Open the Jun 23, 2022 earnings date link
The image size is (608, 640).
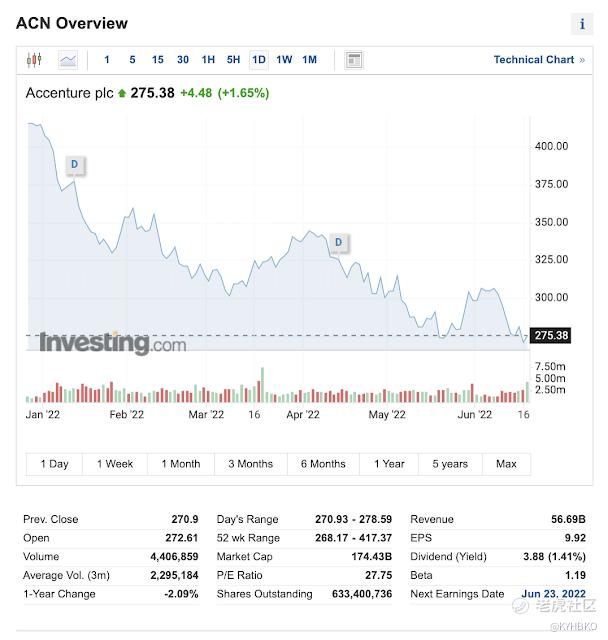pyautogui.click(x=553, y=594)
